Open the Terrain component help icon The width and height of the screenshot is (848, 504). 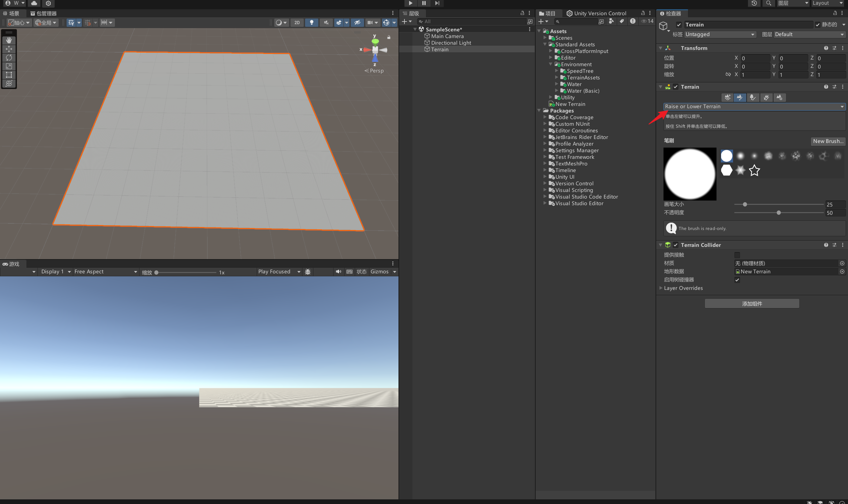(x=826, y=87)
